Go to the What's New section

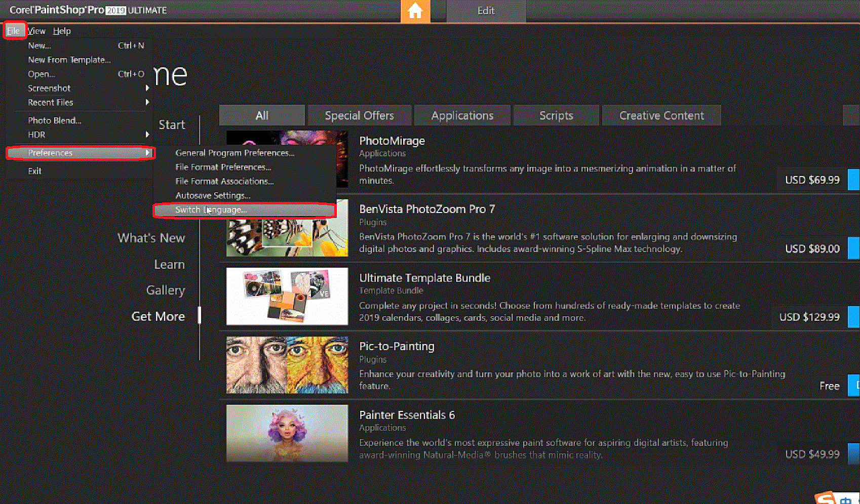[x=151, y=238]
